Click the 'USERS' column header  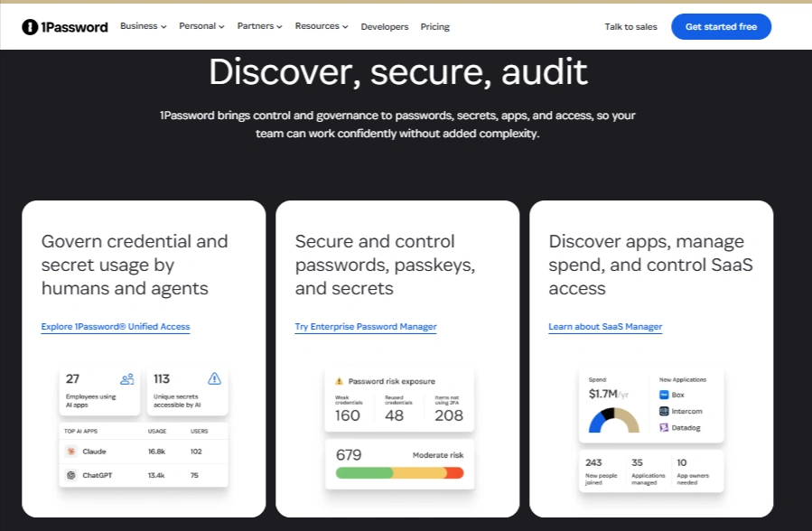coord(200,431)
